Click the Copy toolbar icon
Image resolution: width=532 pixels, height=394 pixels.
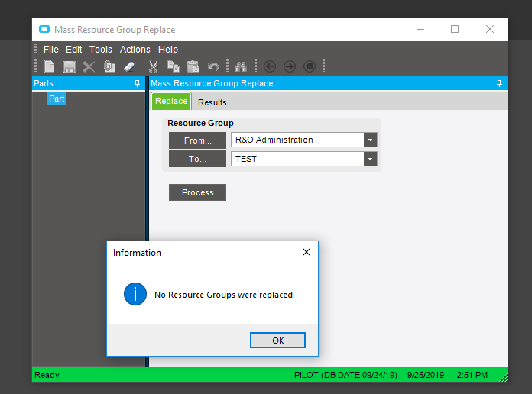173,66
